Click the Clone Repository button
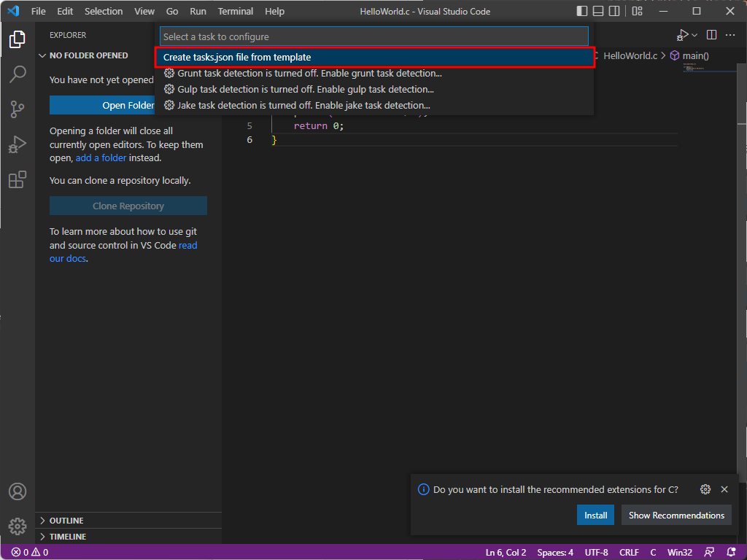747x560 pixels. point(128,206)
